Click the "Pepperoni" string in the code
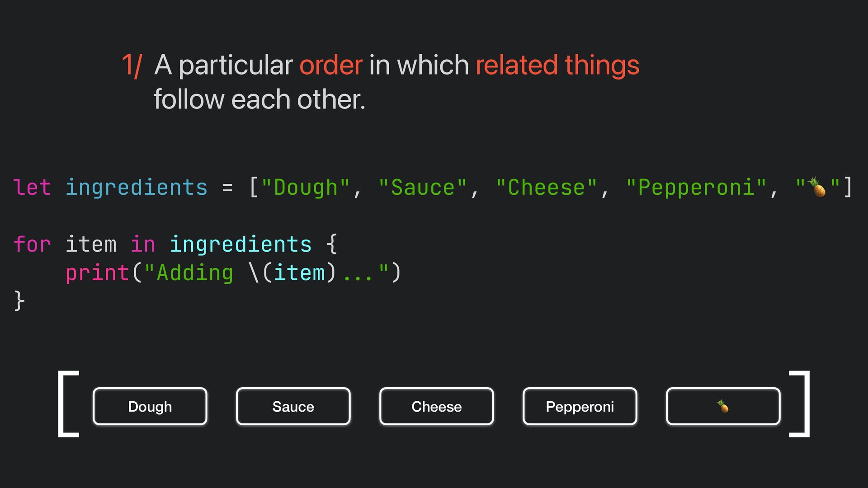The height and width of the screenshot is (488, 868). point(696,188)
